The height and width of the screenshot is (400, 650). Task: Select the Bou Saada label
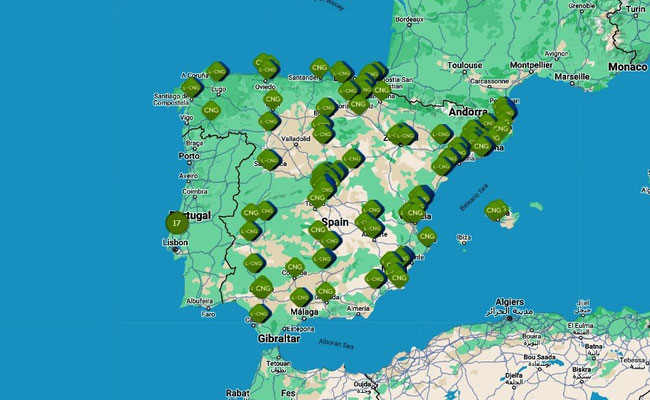tap(540, 357)
